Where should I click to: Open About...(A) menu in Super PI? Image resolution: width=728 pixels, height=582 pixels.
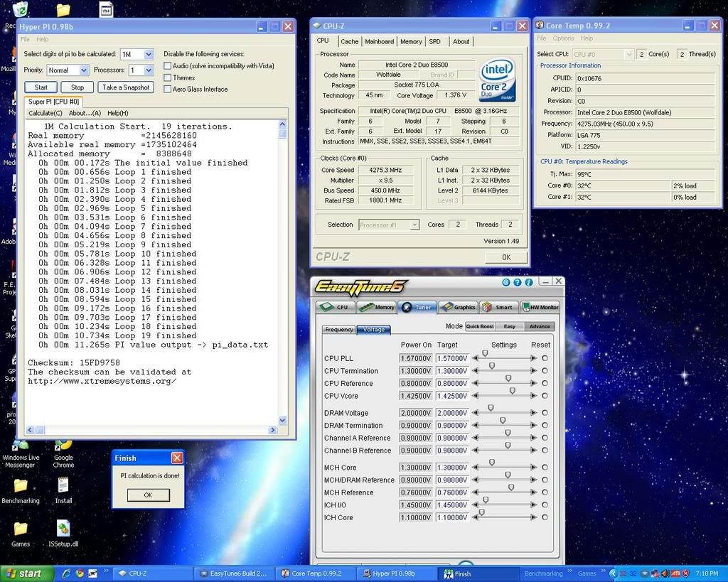pyautogui.click(x=85, y=113)
